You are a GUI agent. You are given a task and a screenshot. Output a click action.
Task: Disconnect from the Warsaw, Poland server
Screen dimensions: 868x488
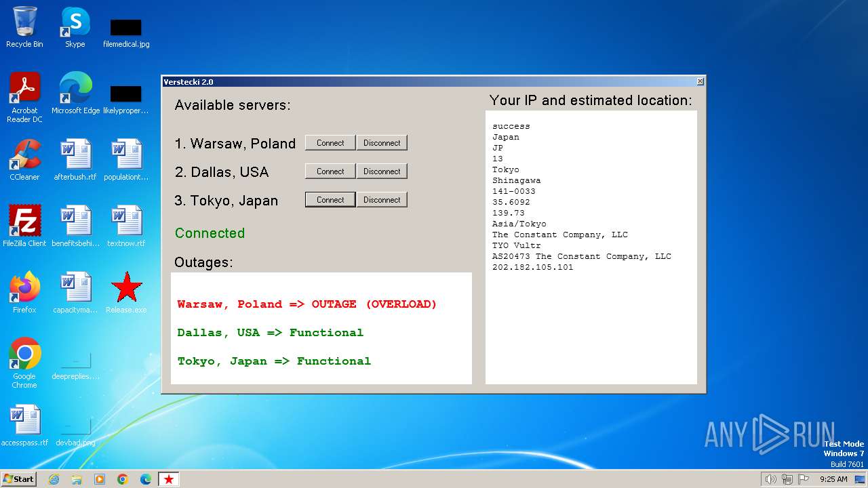382,143
